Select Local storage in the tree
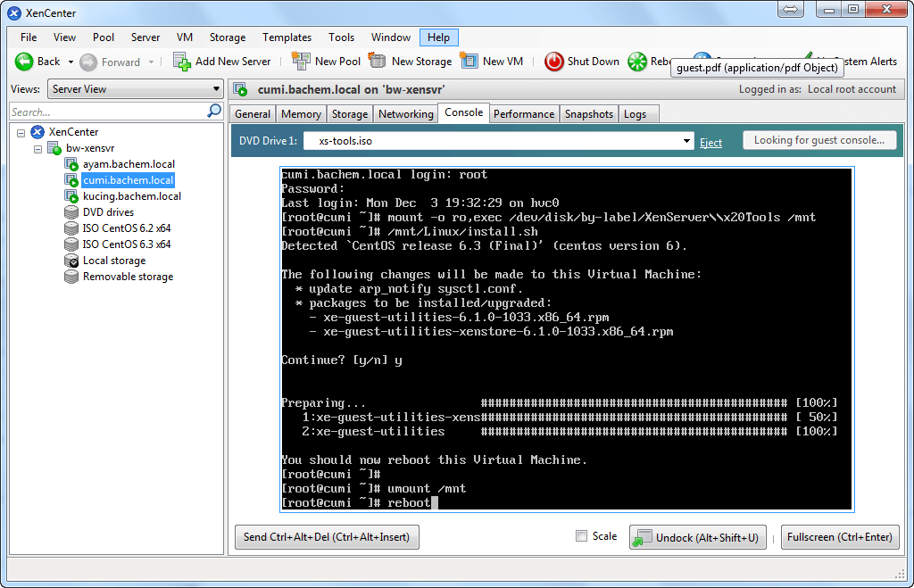The width and height of the screenshot is (914, 588). tap(114, 261)
